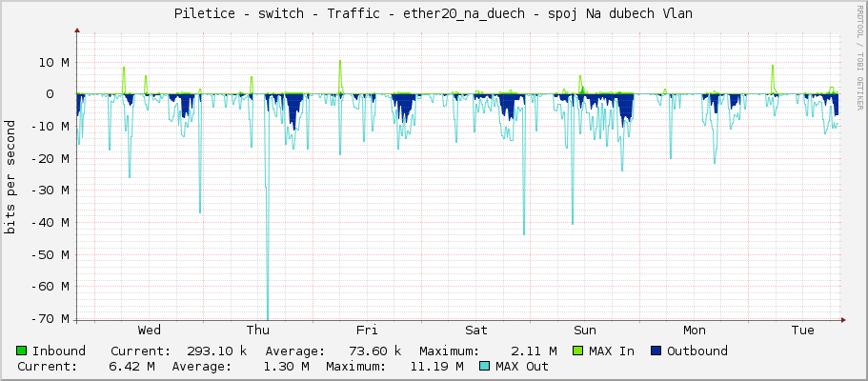Click the outbound current value '6.42 M'

coord(131,366)
